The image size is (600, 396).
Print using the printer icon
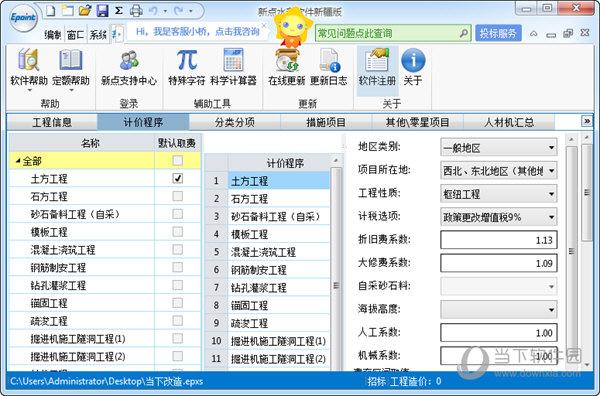click(136, 10)
